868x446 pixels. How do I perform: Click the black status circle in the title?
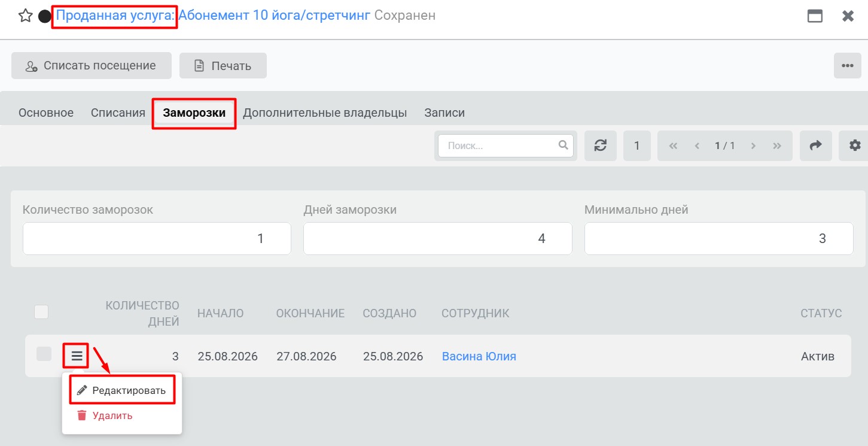click(x=45, y=16)
